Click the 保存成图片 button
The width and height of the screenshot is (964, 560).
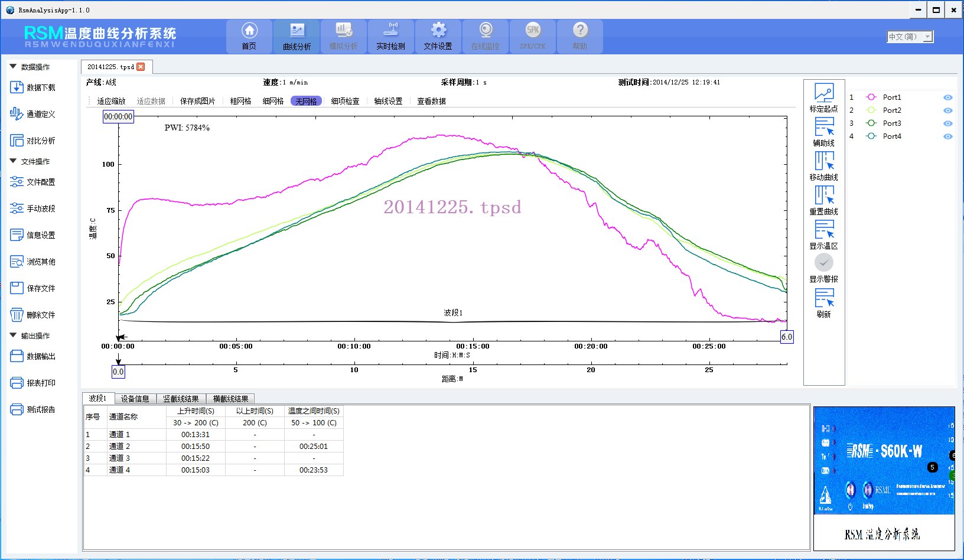click(197, 101)
